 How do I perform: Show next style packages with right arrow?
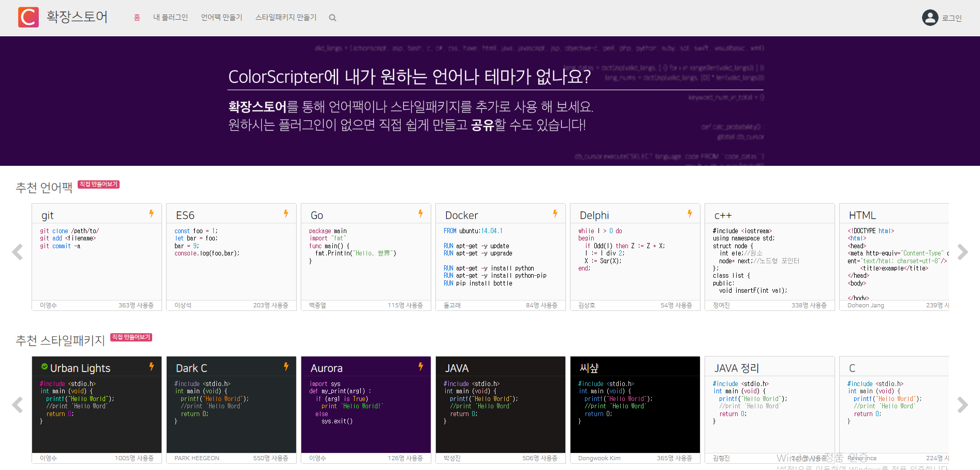[x=962, y=405]
